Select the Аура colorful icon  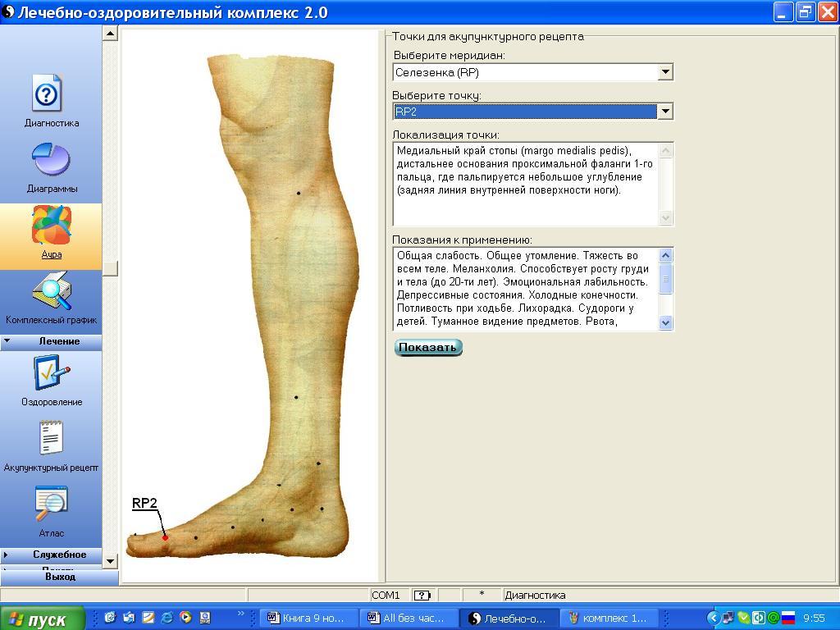click(x=51, y=226)
